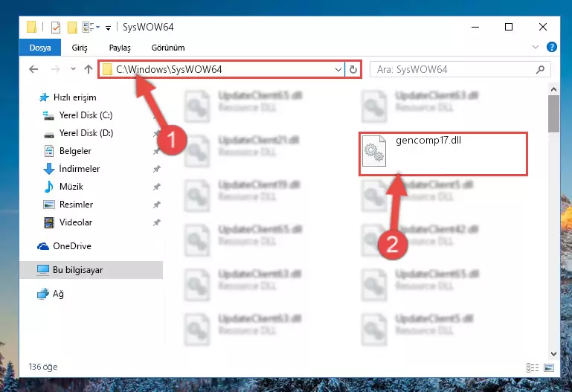Click the vertical scrollbar thumb
Viewport: 572px width, 392px height.
click(553, 114)
